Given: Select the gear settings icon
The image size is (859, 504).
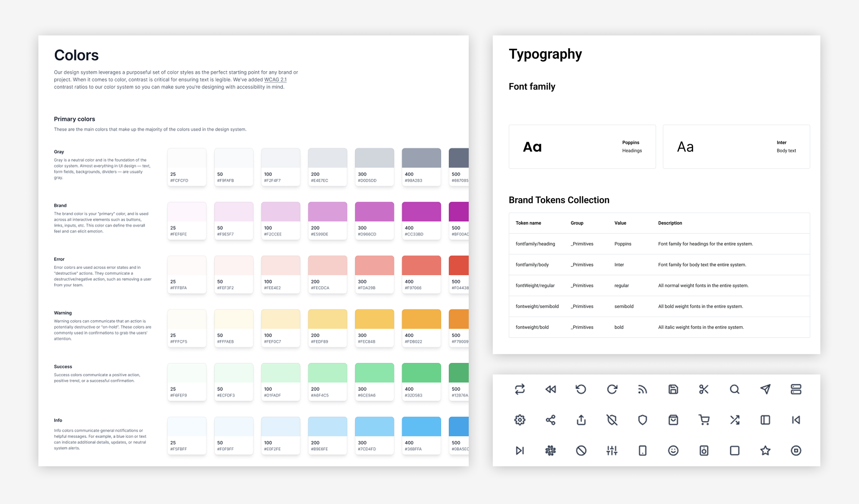Looking at the screenshot, I should [520, 420].
